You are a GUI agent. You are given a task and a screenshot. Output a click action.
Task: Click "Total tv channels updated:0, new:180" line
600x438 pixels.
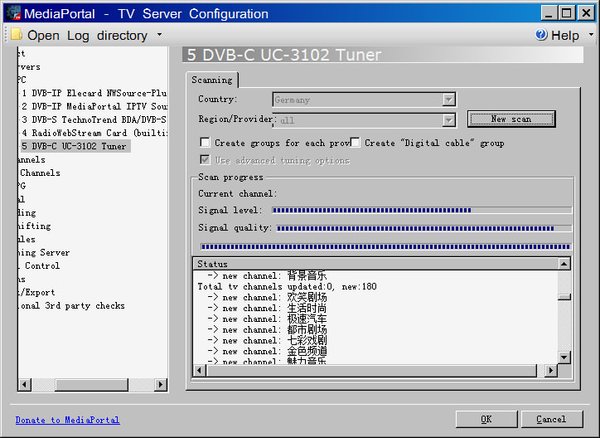tap(287, 287)
